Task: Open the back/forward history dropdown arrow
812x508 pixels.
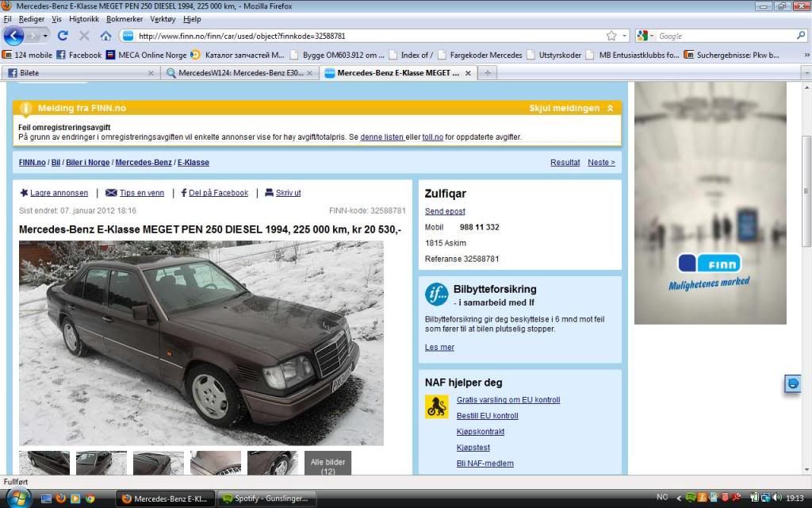Action: [x=45, y=36]
